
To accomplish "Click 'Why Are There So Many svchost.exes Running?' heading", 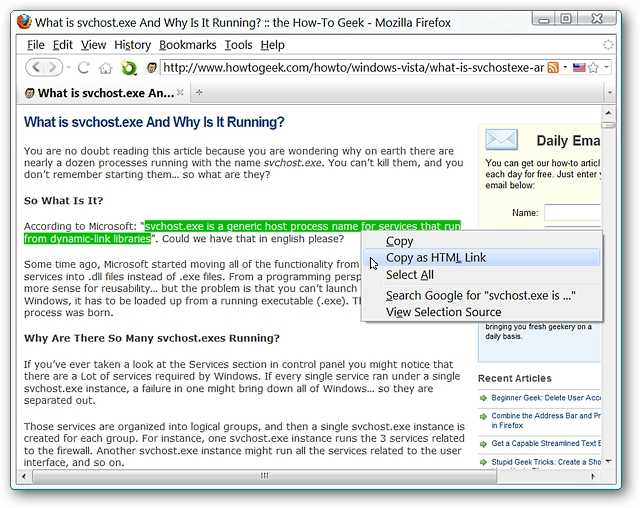I will [152, 338].
